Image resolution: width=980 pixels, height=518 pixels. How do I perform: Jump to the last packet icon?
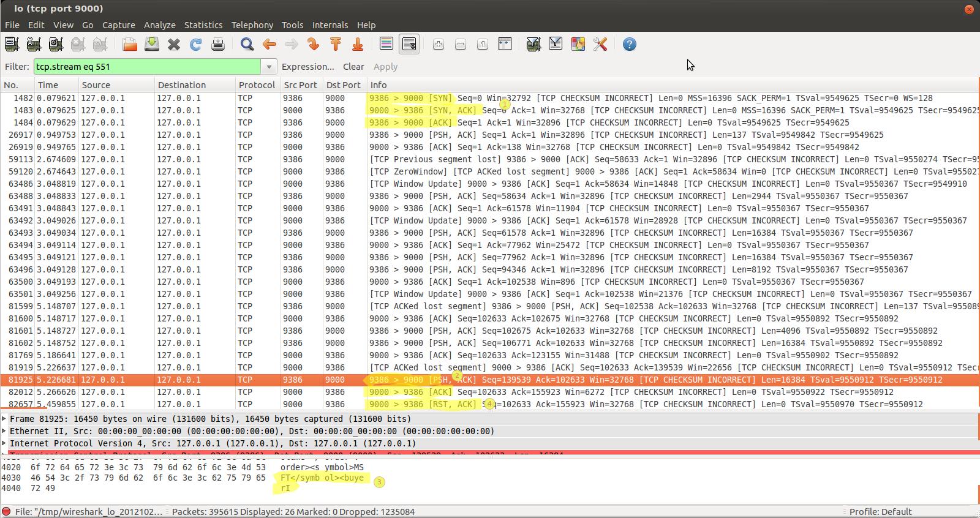pyautogui.click(x=358, y=44)
